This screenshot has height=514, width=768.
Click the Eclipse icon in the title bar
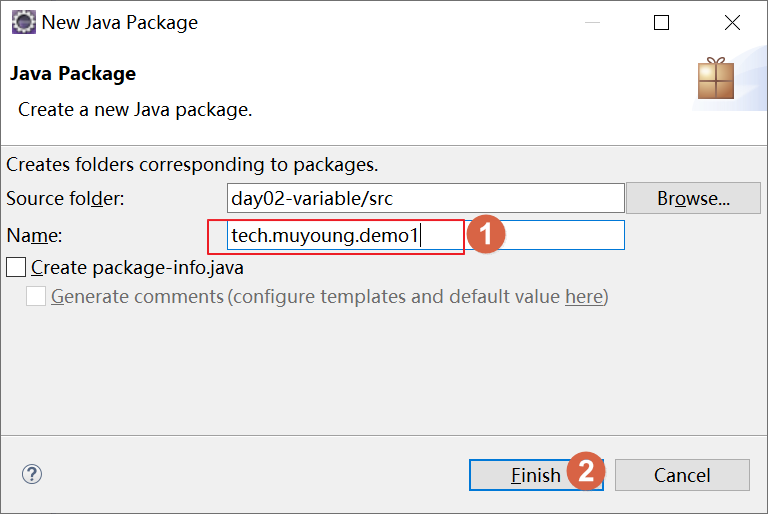pyautogui.click(x=23, y=22)
